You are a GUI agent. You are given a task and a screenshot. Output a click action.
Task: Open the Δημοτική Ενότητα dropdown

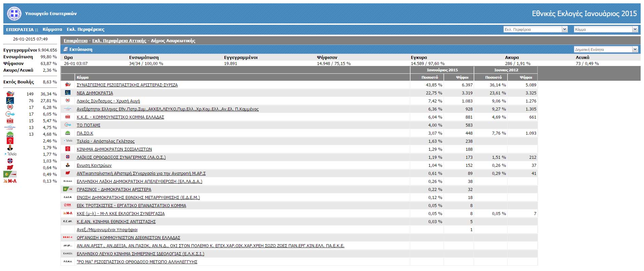(x=606, y=50)
